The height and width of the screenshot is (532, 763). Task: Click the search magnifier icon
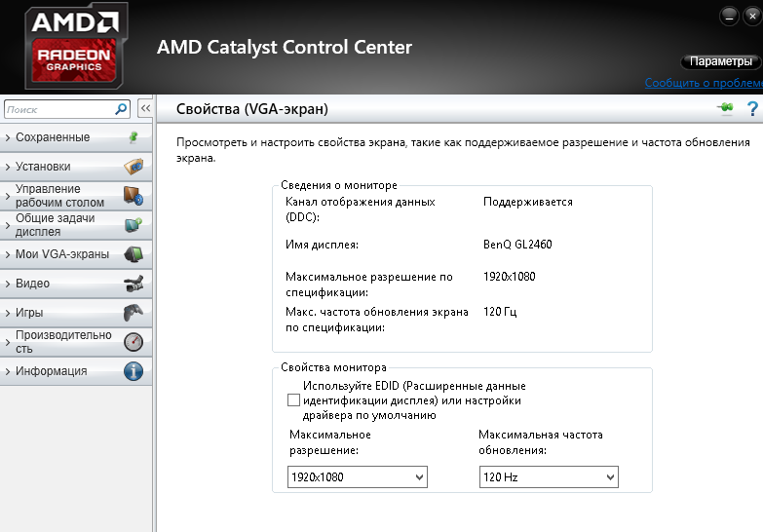(121, 109)
